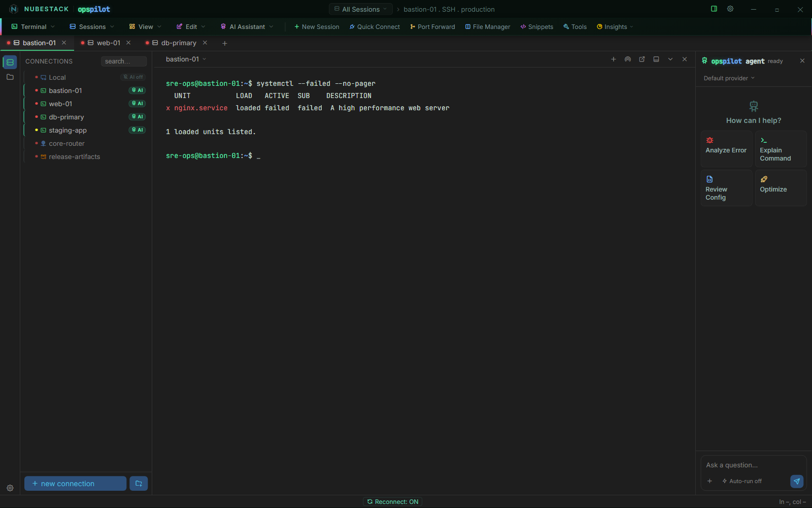The height and width of the screenshot is (508, 812).
Task: Click the new folder button beside new connection
Action: (139, 484)
